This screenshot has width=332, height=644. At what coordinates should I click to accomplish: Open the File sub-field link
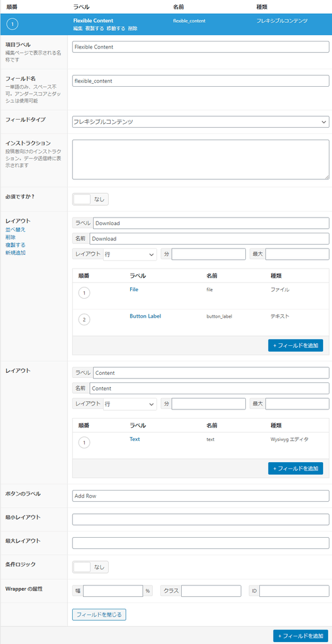pyautogui.click(x=134, y=289)
